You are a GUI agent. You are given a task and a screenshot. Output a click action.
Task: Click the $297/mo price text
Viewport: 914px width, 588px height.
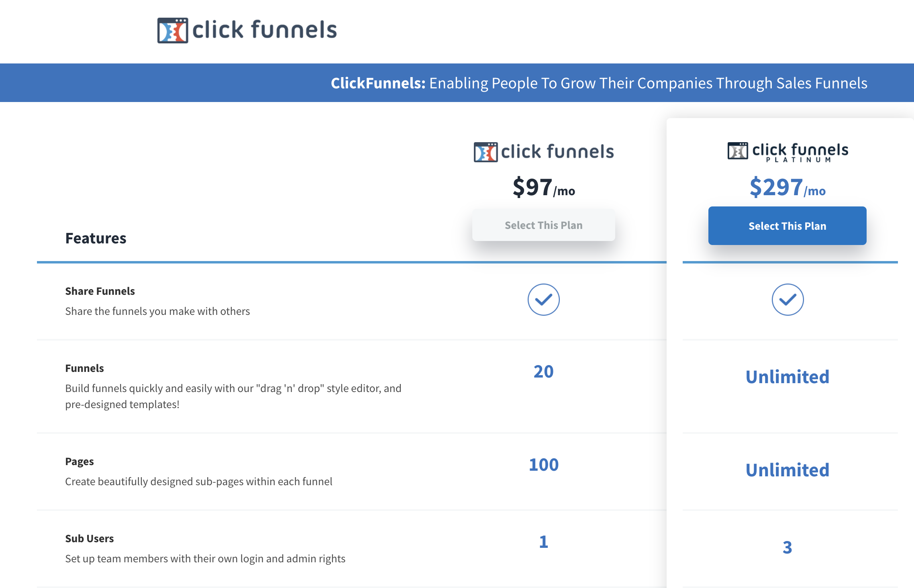[787, 188]
